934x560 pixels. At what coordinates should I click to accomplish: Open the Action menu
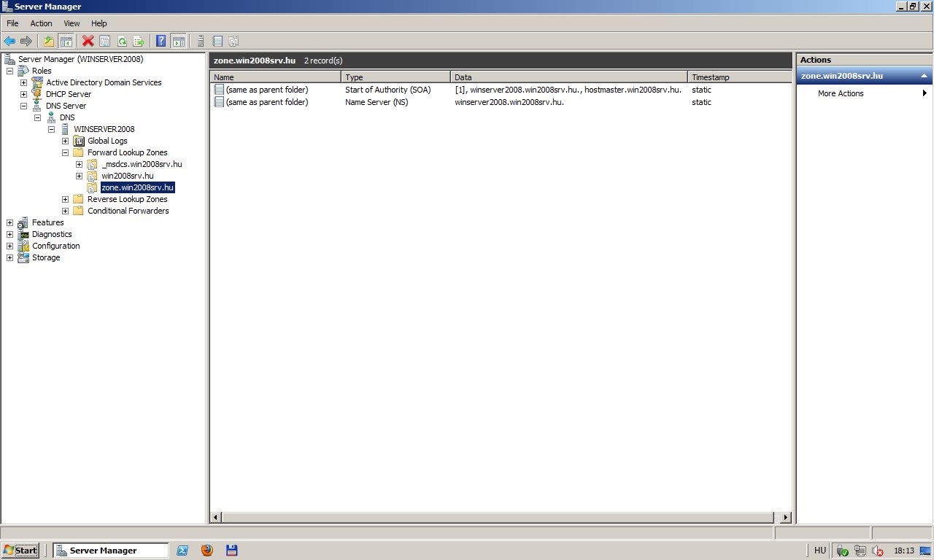click(x=41, y=23)
